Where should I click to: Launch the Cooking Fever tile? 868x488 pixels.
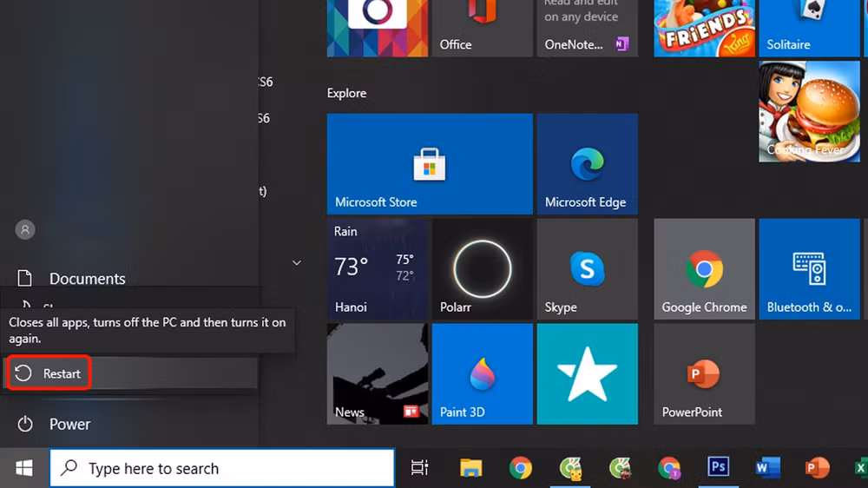(x=809, y=111)
